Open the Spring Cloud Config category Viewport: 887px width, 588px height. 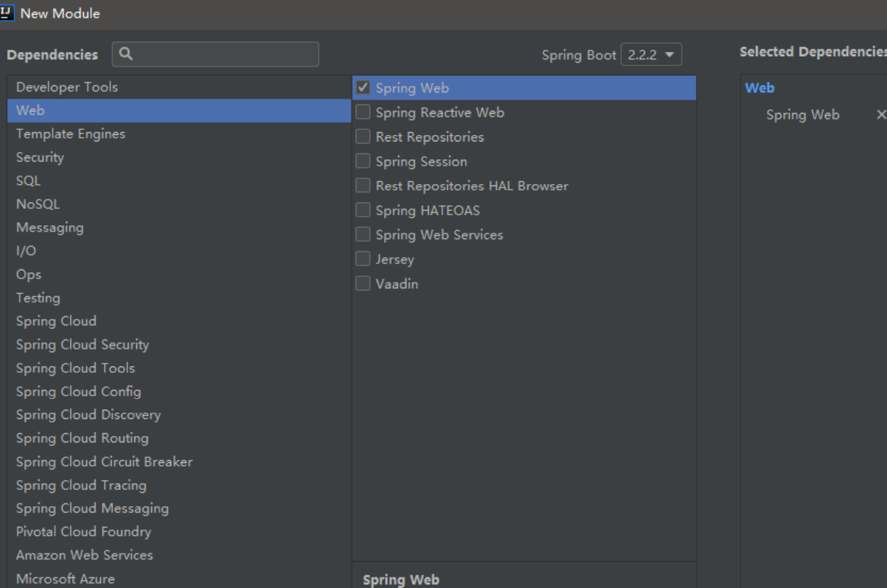tap(179, 392)
